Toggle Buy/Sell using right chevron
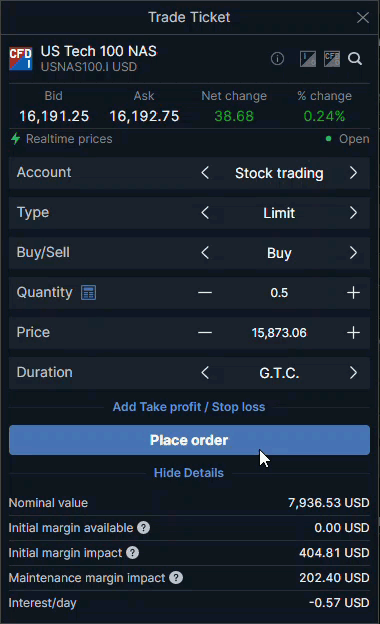 (x=353, y=253)
